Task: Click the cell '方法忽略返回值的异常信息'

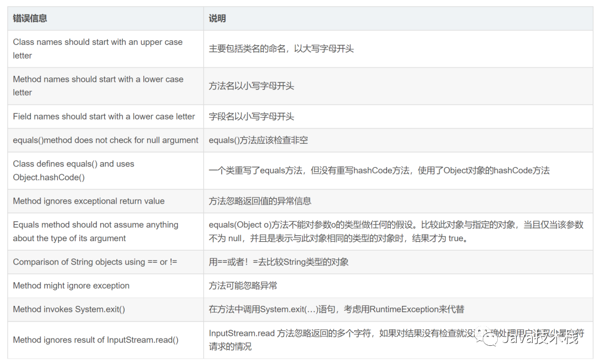Action: (398, 201)
